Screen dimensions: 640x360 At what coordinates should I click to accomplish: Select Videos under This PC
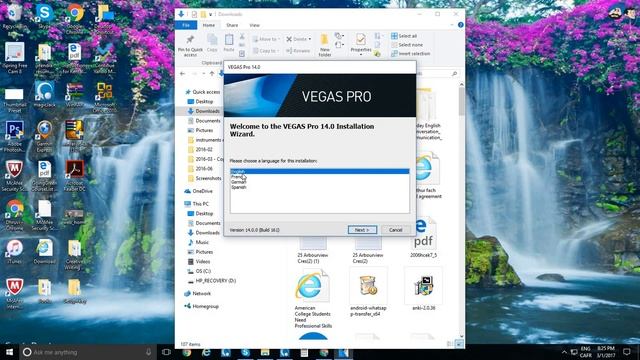[199, 262]
